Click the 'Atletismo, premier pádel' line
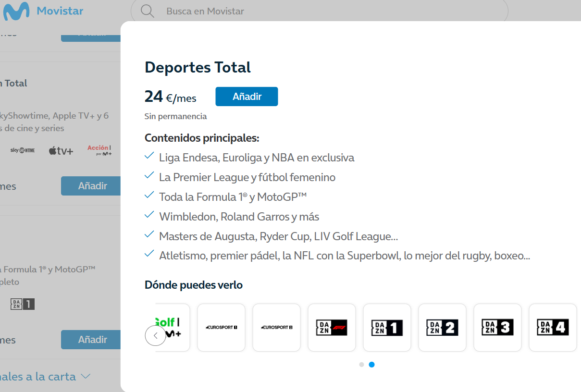The image size is (581, 392). tap(345, 256)
